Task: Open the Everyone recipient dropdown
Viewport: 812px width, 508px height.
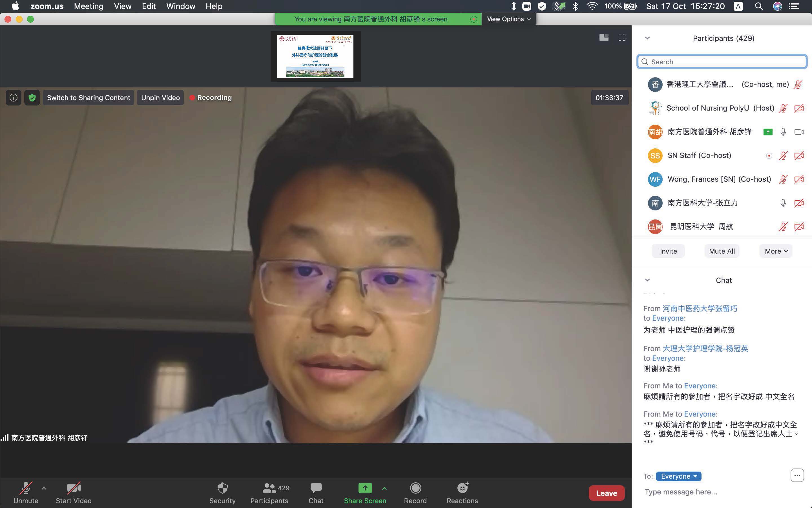Action: click(678, 476)
